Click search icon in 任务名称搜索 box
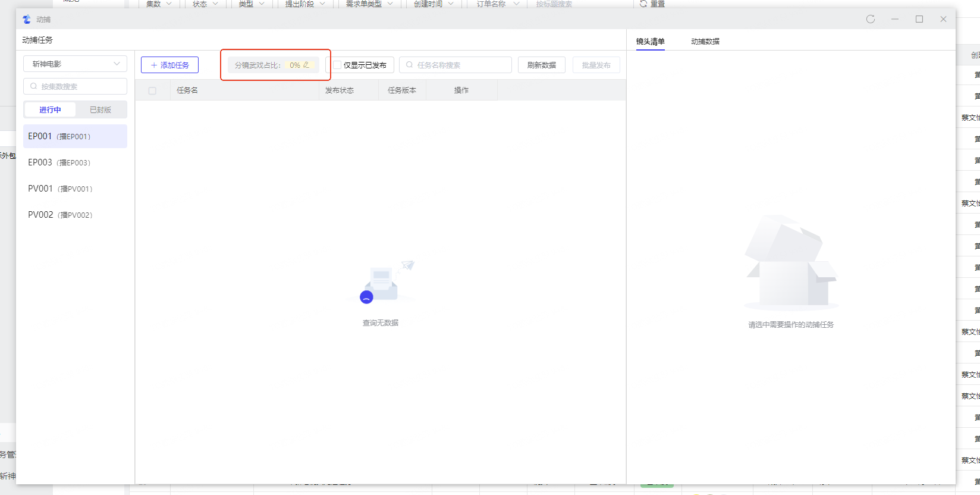The image size is (980, 495). (x=409, y=65)
